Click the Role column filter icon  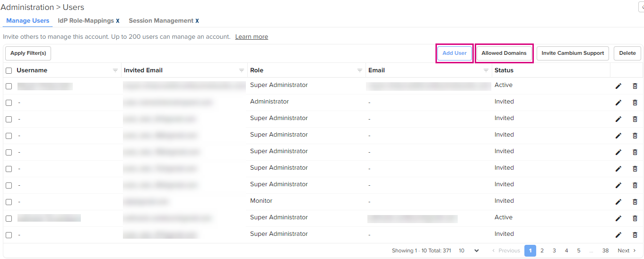click(360, 70)
